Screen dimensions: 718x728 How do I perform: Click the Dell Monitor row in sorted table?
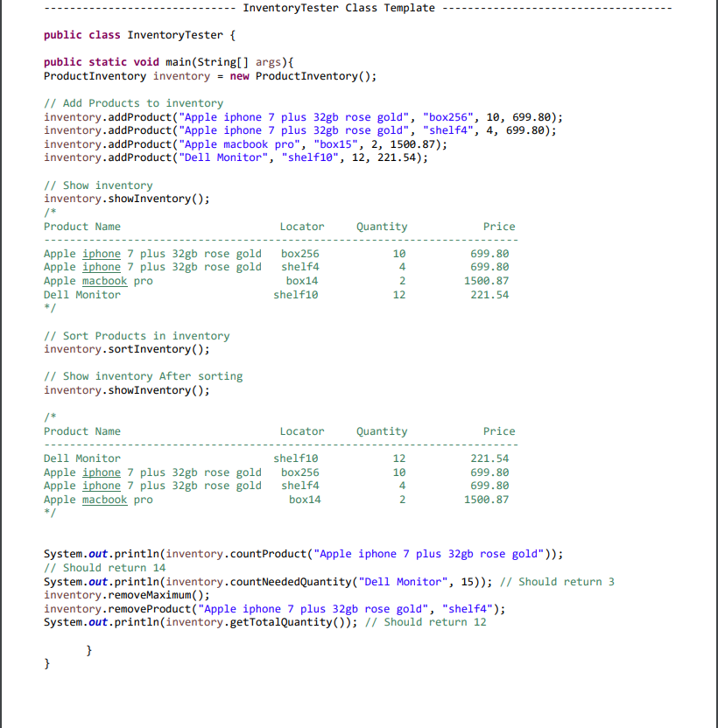tap(276, 458)
